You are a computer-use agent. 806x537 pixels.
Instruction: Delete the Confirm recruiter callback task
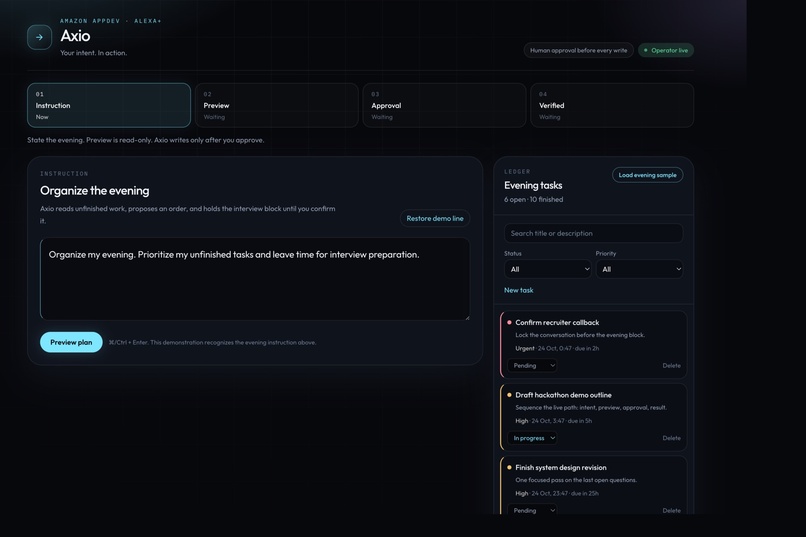tap(671, 365)
